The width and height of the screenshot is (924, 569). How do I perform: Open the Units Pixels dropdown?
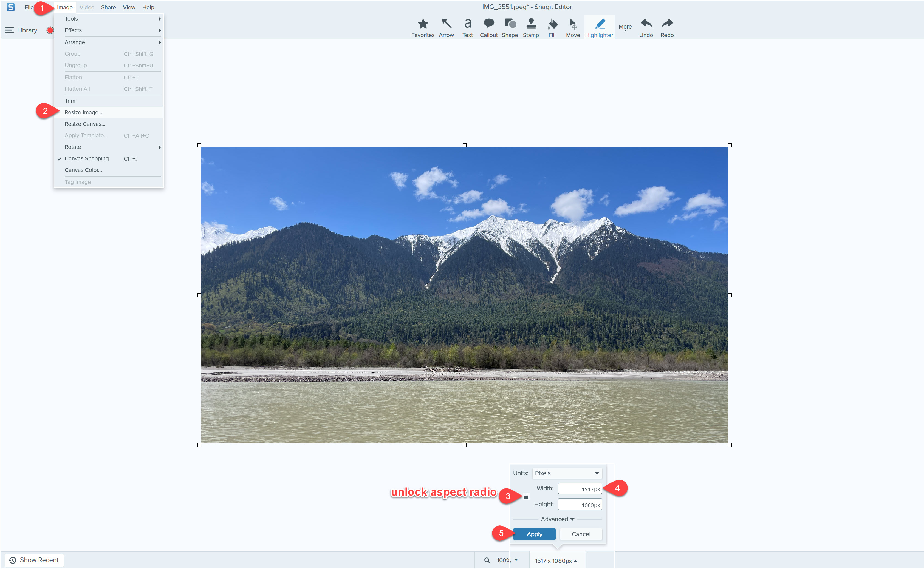(567, 473)
